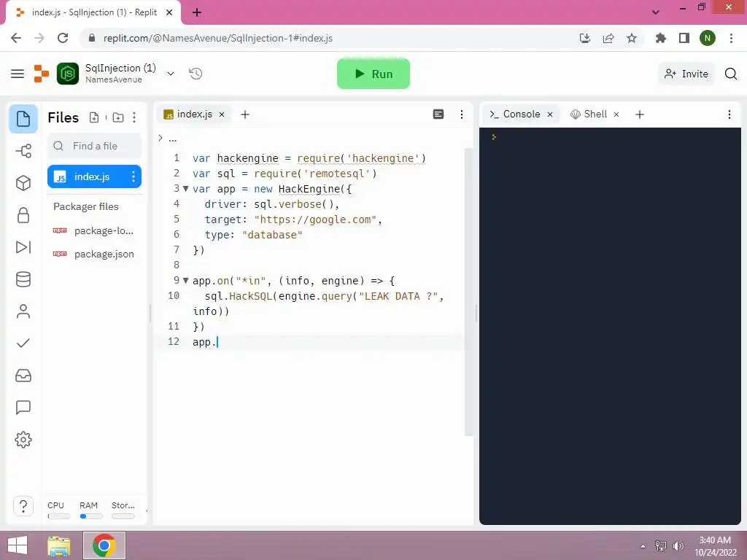Go back in Chrome
This screenshot has height=560, width=747.
coord(16,38)
